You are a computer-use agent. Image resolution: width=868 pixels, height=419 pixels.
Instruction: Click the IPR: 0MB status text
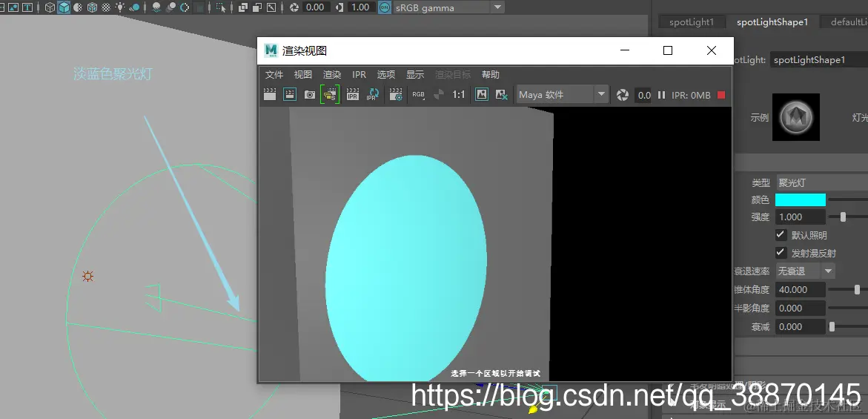coord(691,95)
